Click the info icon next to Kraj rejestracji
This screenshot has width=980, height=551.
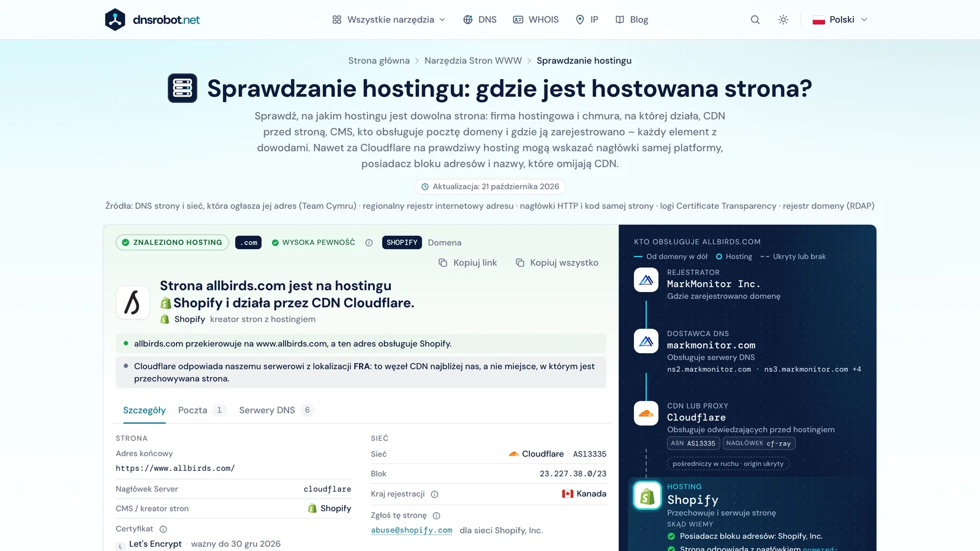click(435, 494)
